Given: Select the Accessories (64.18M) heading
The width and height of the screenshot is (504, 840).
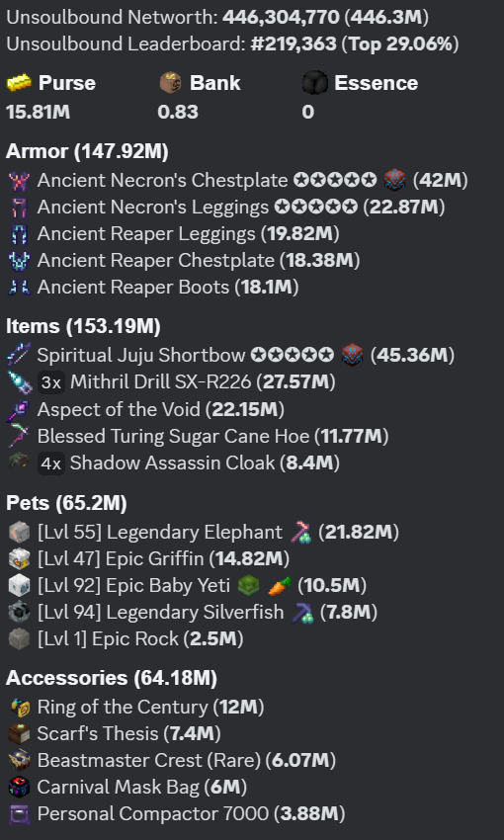Looking at the screenshot, I should point(112,678).
